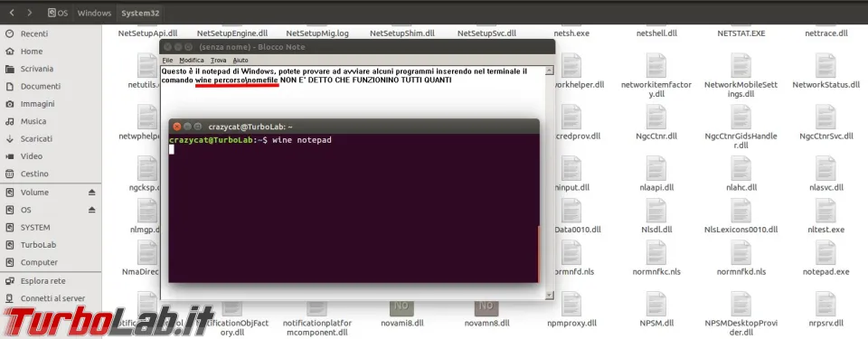Go forward with the file manager forward arrow
The height and width of the screenshot is (339, 868).
[x=30, y=13]
